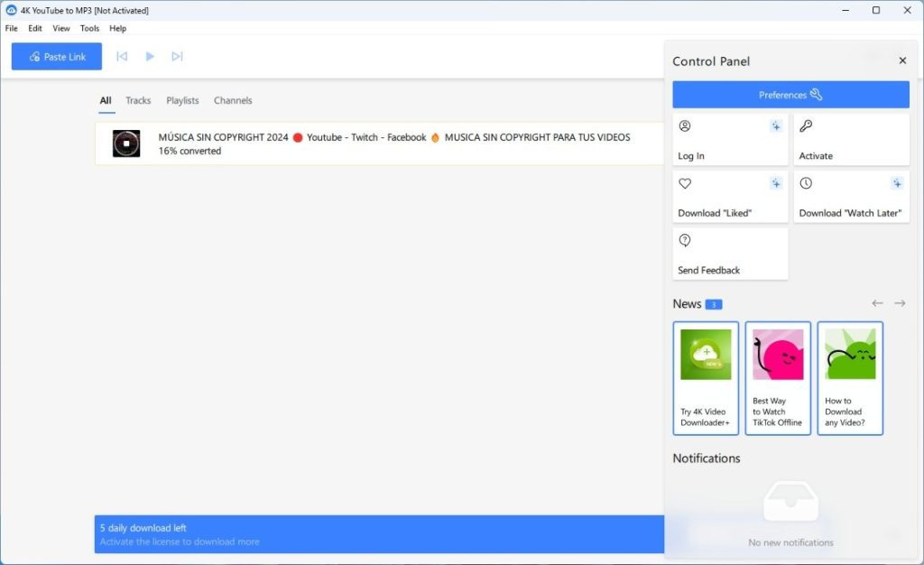Close the Control Panel
This screenshot has height=565, width=924.
[x=902, y=60]
